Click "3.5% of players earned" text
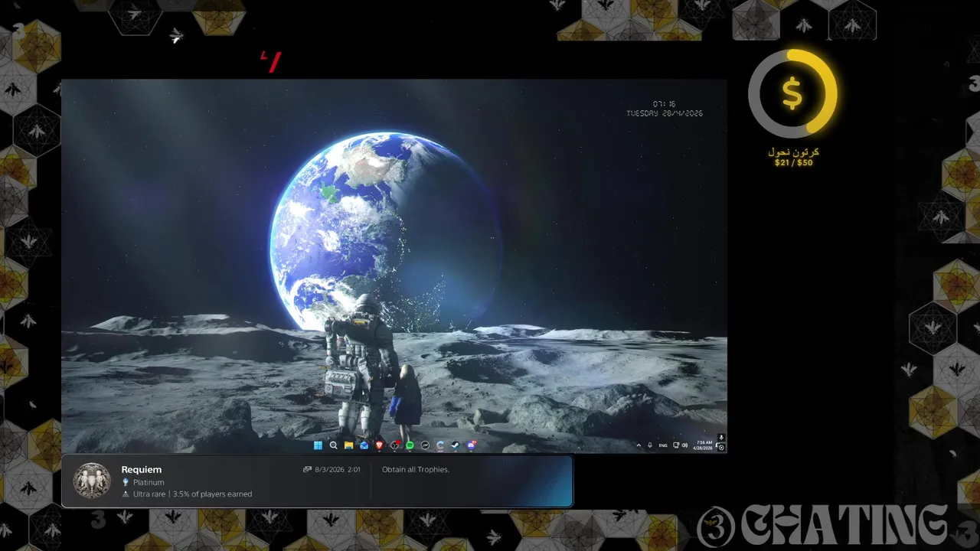Image resolution: width=980 pixels, height=551 pixels. (213, 494)
